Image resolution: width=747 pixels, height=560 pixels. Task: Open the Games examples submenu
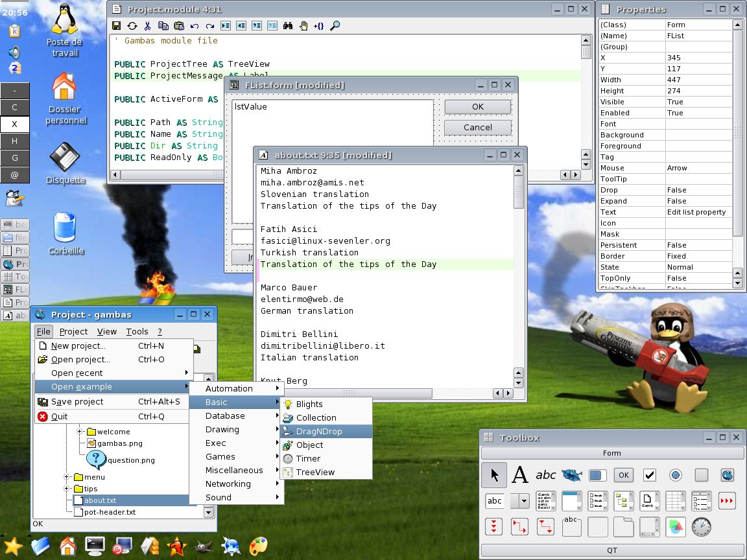tap(220, 456)
